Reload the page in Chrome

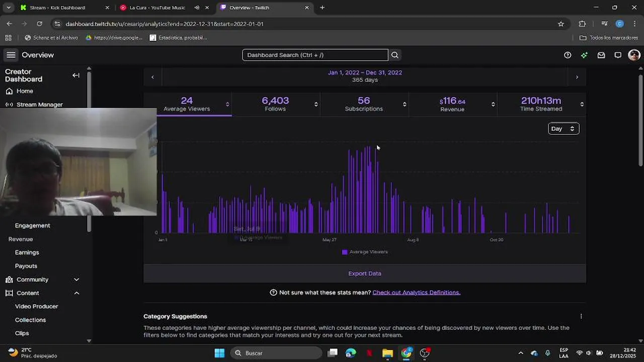coord(39,24)
